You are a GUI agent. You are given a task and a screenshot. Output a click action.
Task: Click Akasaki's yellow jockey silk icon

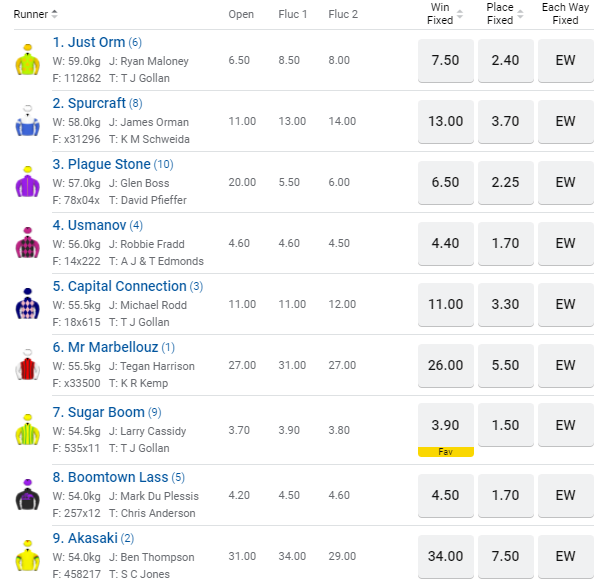click(x=26, y=556)
